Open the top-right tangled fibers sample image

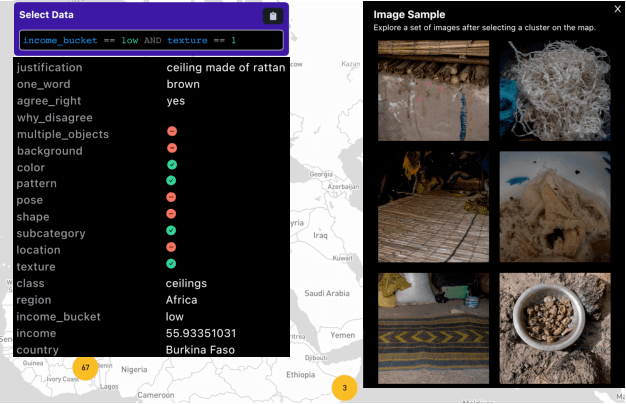pyautogui.click(x=554, y=91)
